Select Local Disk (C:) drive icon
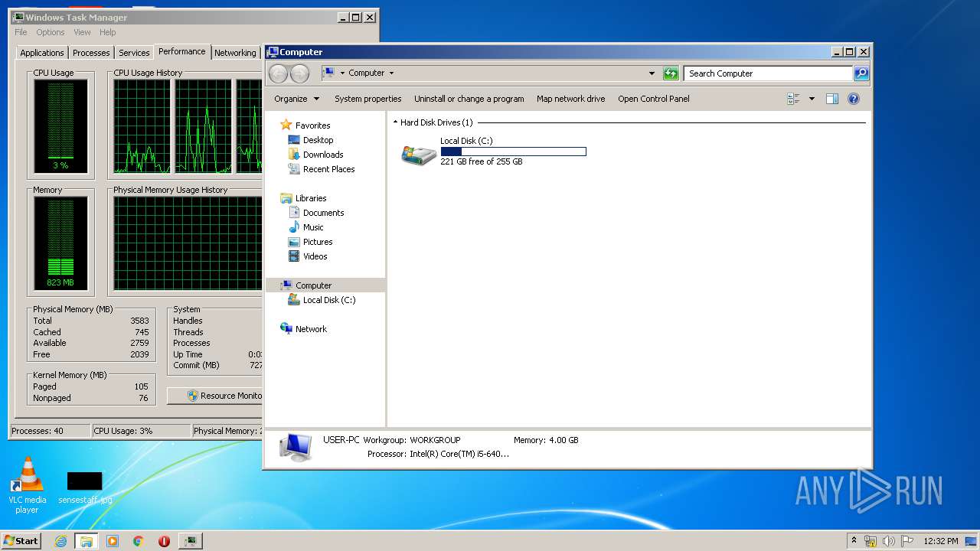 pyautogui.click(x=419, y=155)
